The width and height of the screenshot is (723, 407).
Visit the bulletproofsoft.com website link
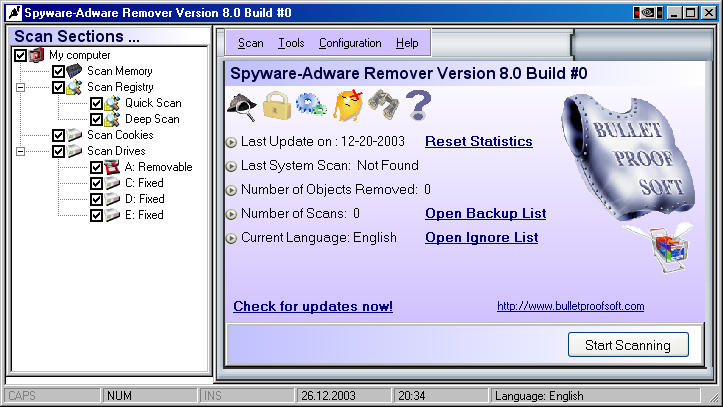point(570,306)
